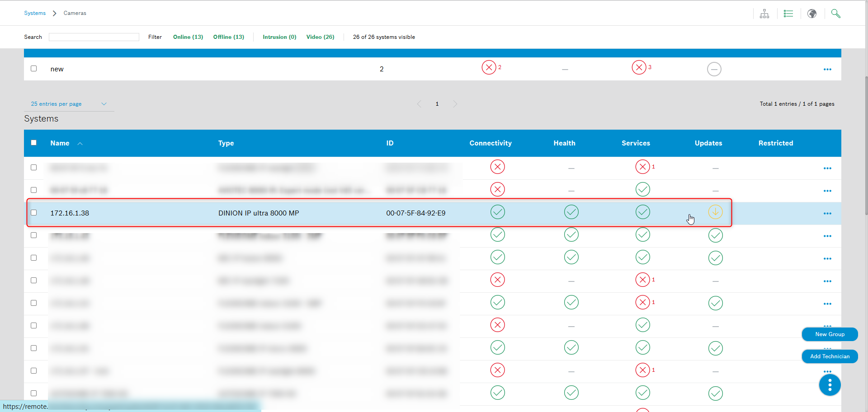
Task: Tick the checkbox for 172.16.1.38
Action: tap(34, 212)
